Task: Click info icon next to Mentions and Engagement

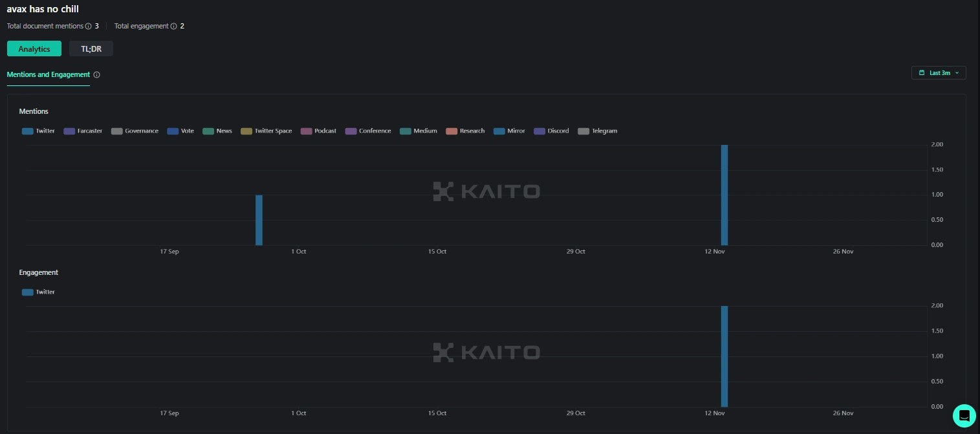Action: (x=97, y=75)
